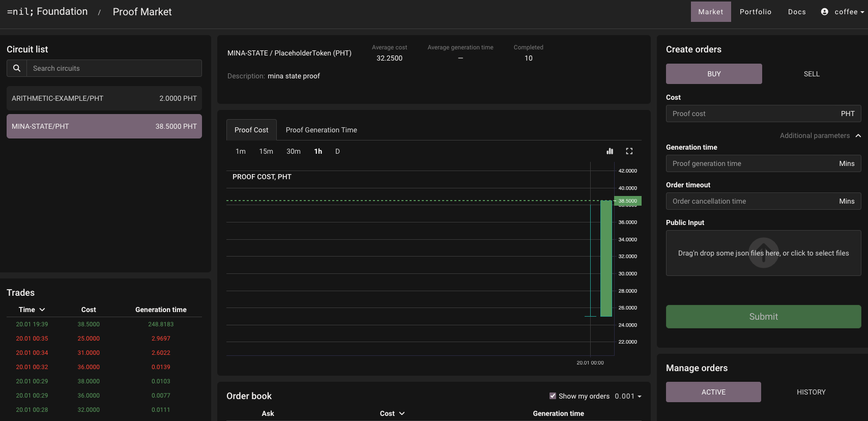
Task: Click the Order cancellation time input
Action: pos(763,201)
